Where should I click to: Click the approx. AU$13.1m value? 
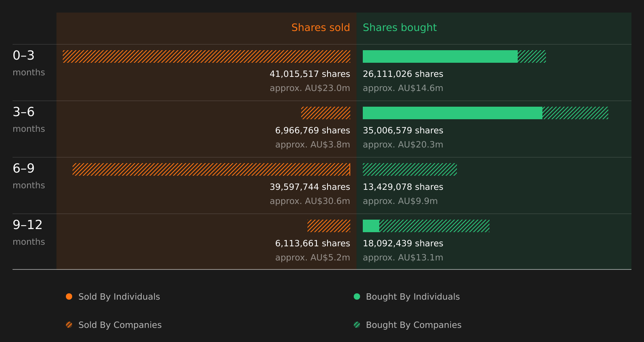click(x=403, y=258)
